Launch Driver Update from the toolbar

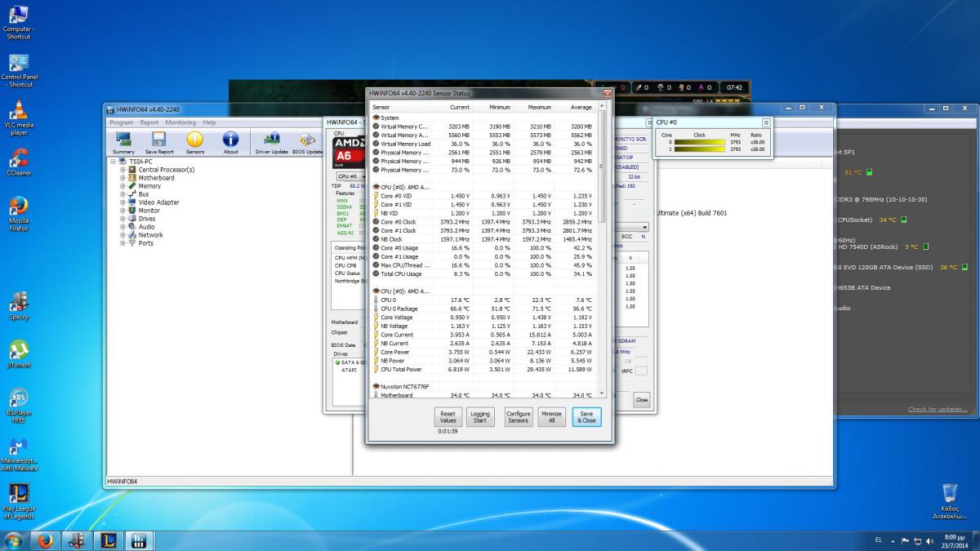coord(271,143)
